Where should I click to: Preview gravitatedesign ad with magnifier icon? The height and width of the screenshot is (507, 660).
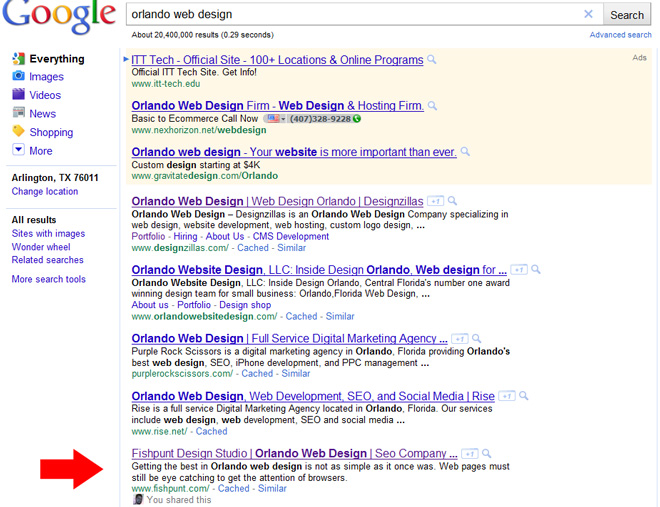[465, 151]
